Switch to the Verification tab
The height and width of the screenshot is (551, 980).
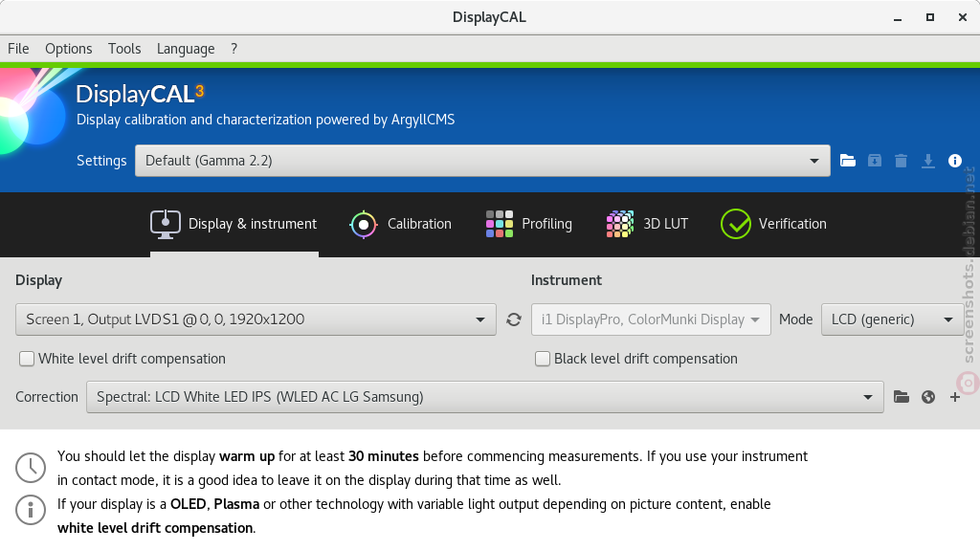pos(773,224)
